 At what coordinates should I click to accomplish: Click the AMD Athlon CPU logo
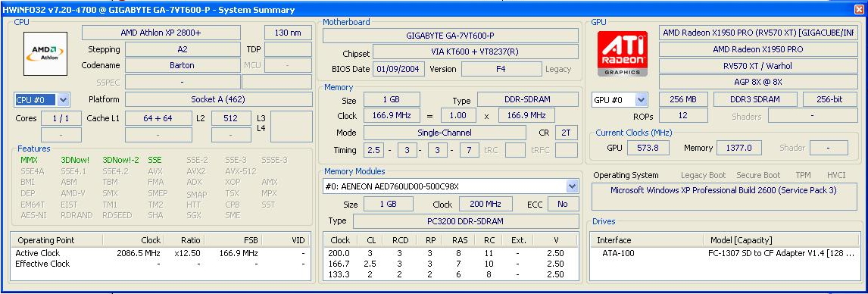pyautogui.click(x=45, y=54)
